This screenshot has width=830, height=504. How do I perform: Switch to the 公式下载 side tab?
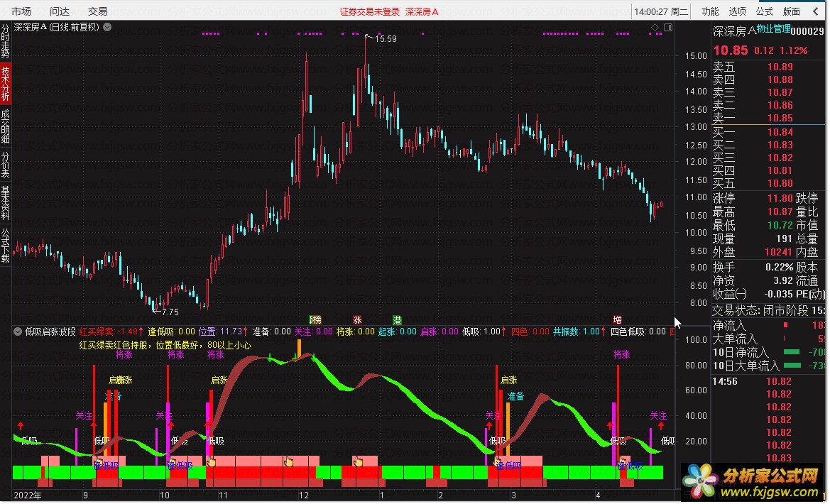5,245
